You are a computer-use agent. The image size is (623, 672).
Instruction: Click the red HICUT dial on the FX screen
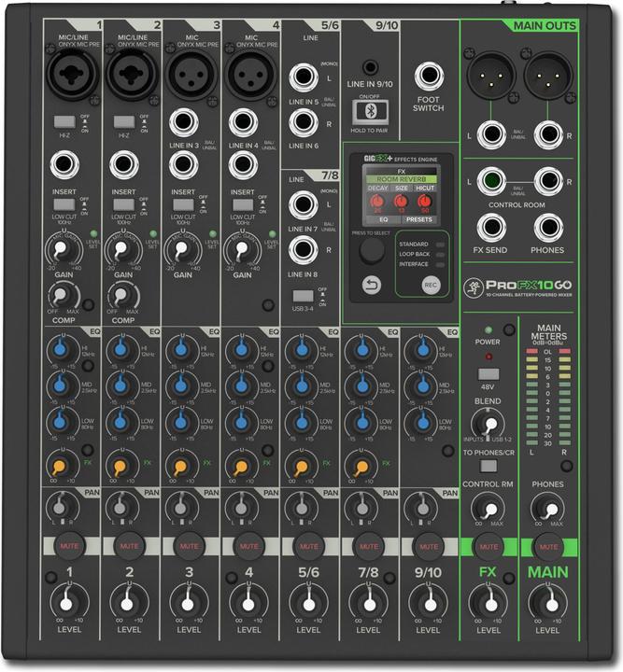[425, 203]
